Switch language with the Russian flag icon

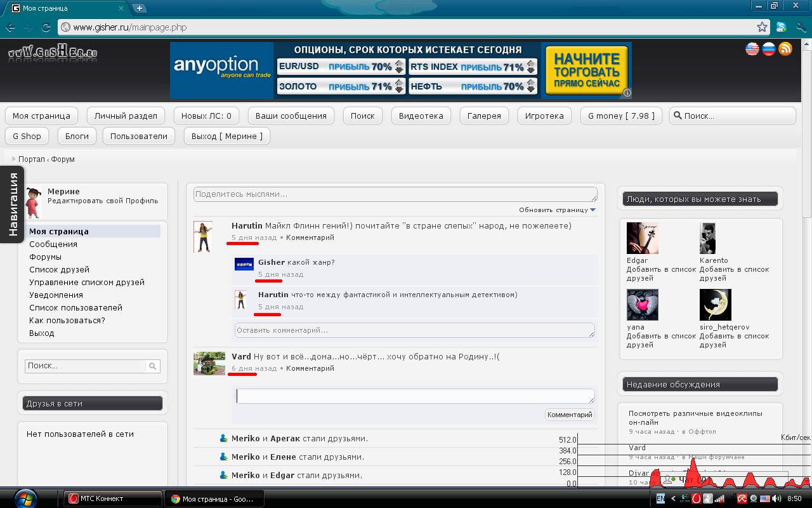click(x=769, y=49)
